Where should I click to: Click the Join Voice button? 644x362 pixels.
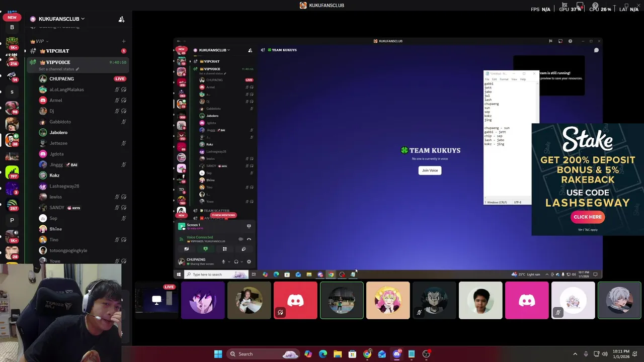430,170
